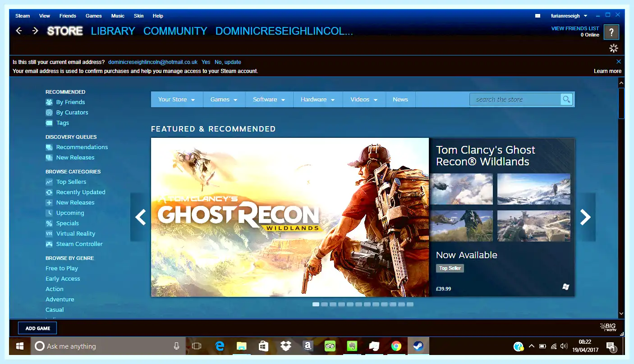Click in the search the store field

(515, 100)
